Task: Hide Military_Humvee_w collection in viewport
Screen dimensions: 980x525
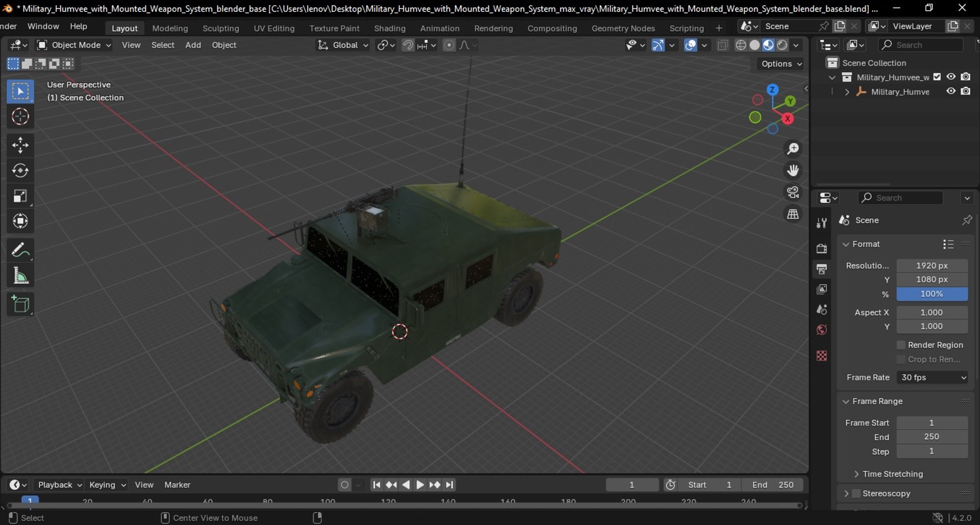Action: pyautogui.click(x=951, y=77)
